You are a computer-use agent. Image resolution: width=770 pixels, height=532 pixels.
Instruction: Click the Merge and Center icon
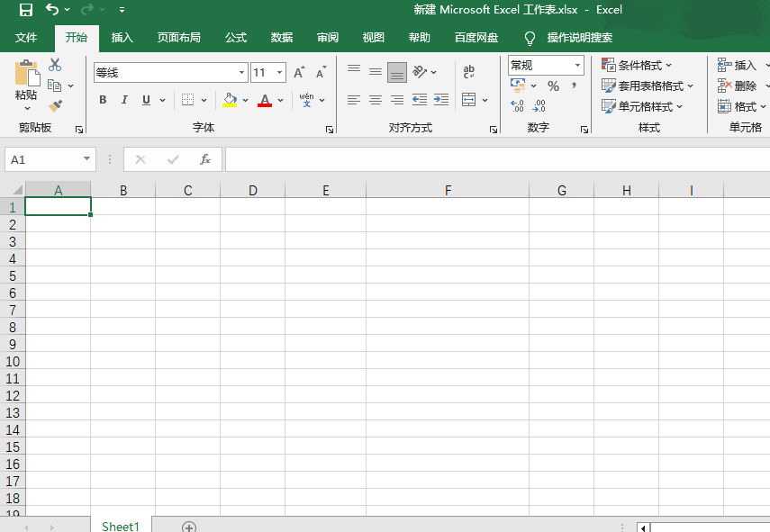click(x=469, y=100)
